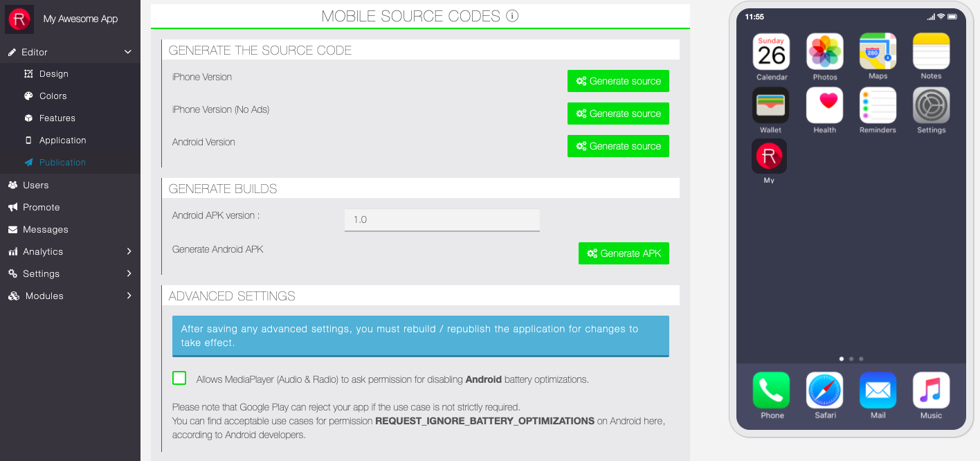Click the app logo beside My Awesome App
Image resolution: width=980 pixels, height=461 pixels.
tap(19, 19)
